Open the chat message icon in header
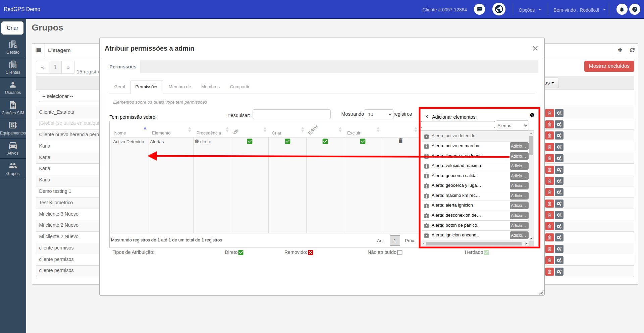Viewport: 644px width, 333px height. 479,9
